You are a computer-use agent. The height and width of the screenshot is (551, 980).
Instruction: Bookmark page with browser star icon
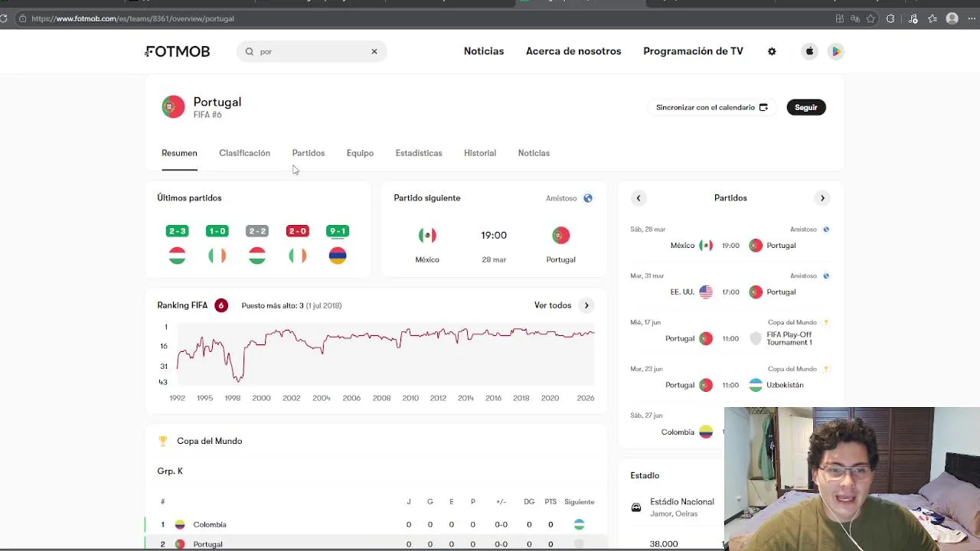coord(871,18)
